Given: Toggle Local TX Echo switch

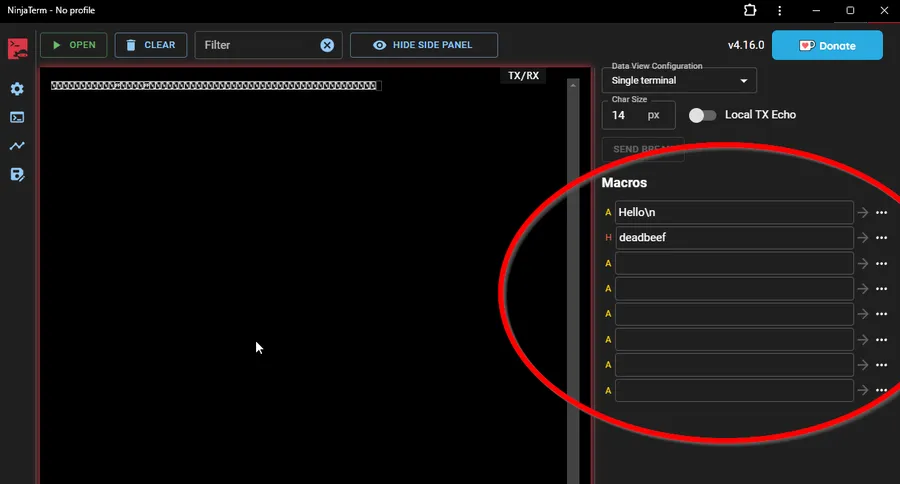Looking at the screenshot, I should click(x=703, y=115).
